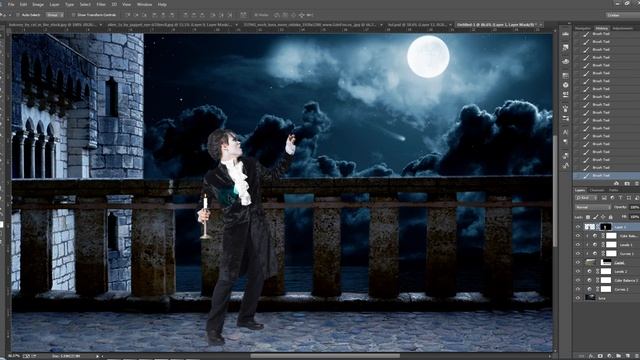The image size is (640, 360).
Task: Open the Layer menu
Action: (55, 4)
